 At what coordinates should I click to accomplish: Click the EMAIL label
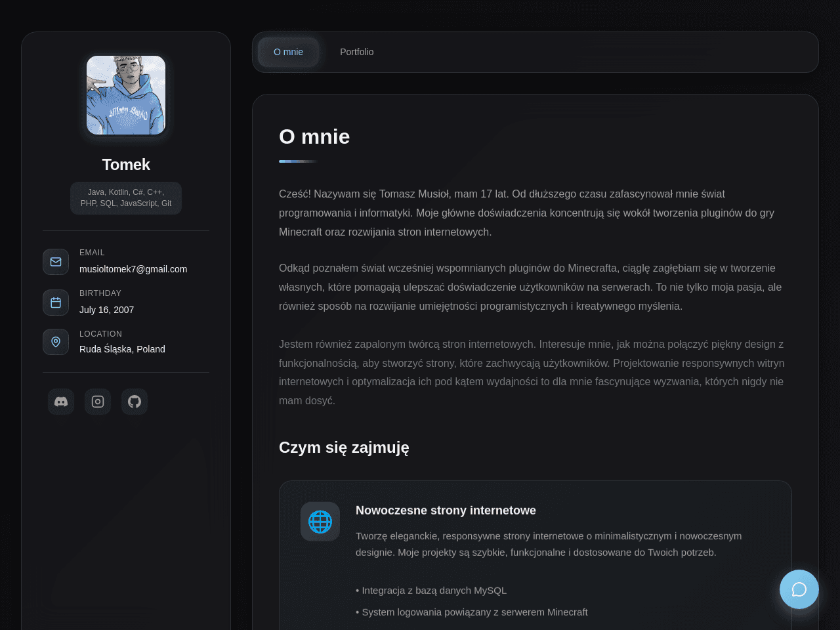[x=92, y=253]
